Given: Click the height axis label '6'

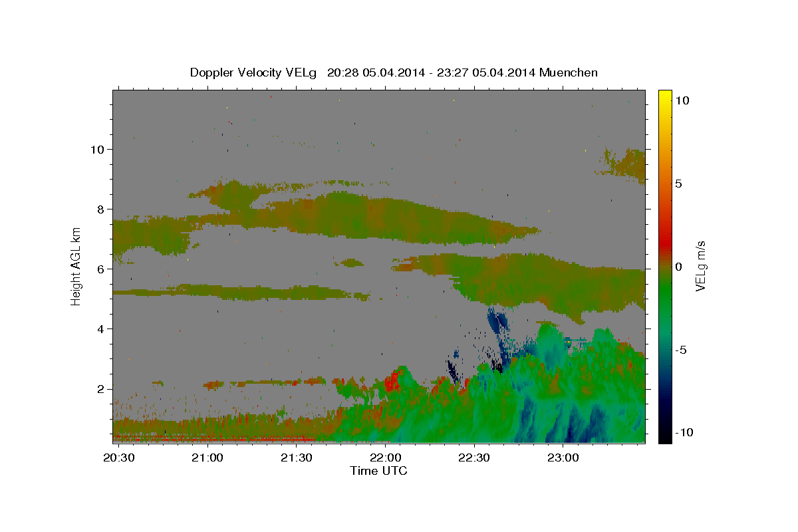Looking at the screenshot, I should pyautogui.click(x=102, y=269).
